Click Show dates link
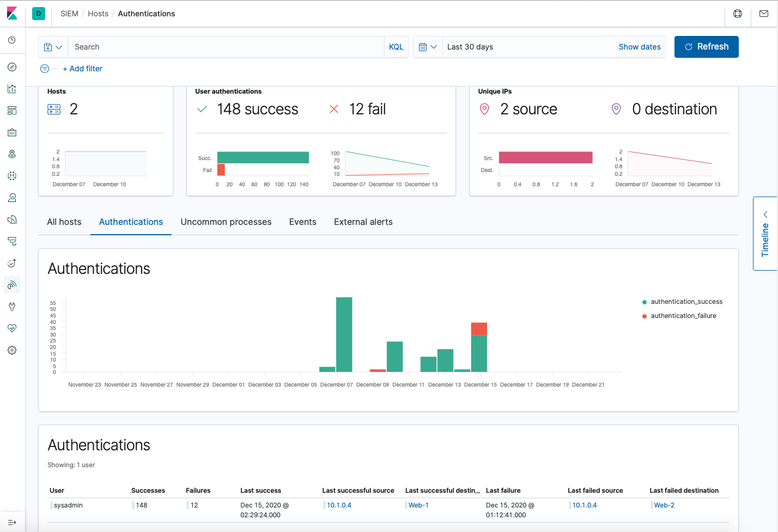778x532 pixels. pos(640,47)
